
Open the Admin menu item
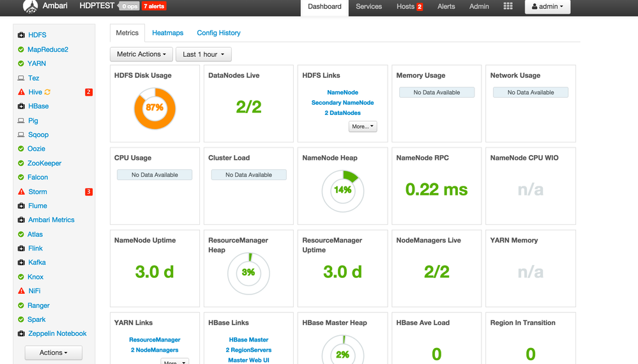point(479,6)
